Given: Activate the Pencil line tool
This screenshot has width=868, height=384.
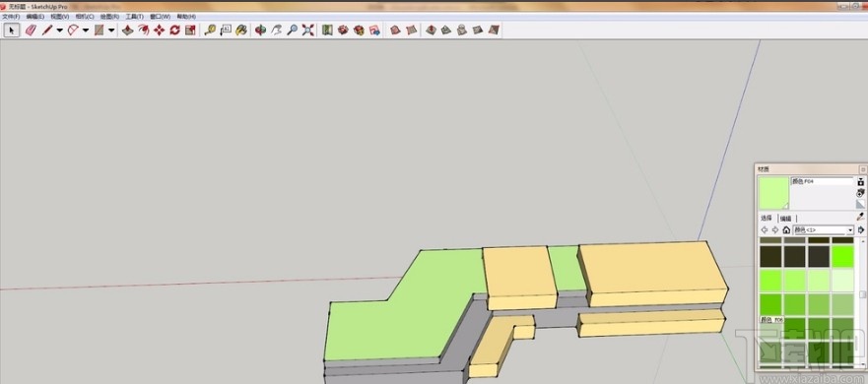Looking at the screenshot, I should click(47, 31).
